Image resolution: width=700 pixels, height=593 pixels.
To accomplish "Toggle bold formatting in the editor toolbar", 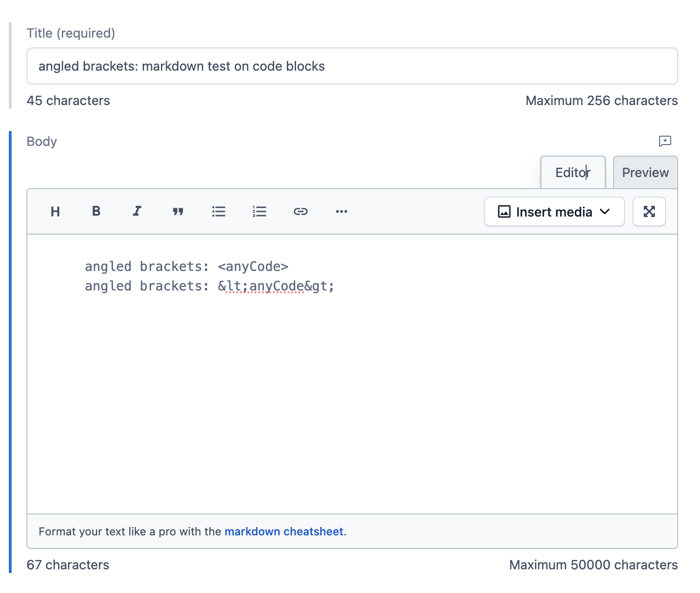I will pyautogui.click(x=96, y=211).
